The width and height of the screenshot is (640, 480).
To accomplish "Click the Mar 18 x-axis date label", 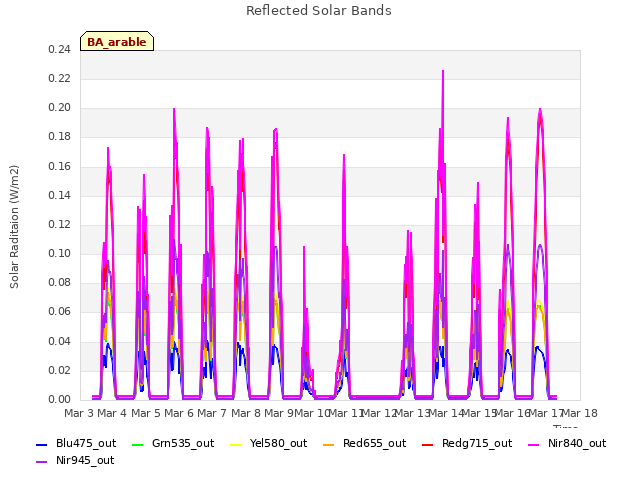I will pyautogui.click(x=580, y=413).
